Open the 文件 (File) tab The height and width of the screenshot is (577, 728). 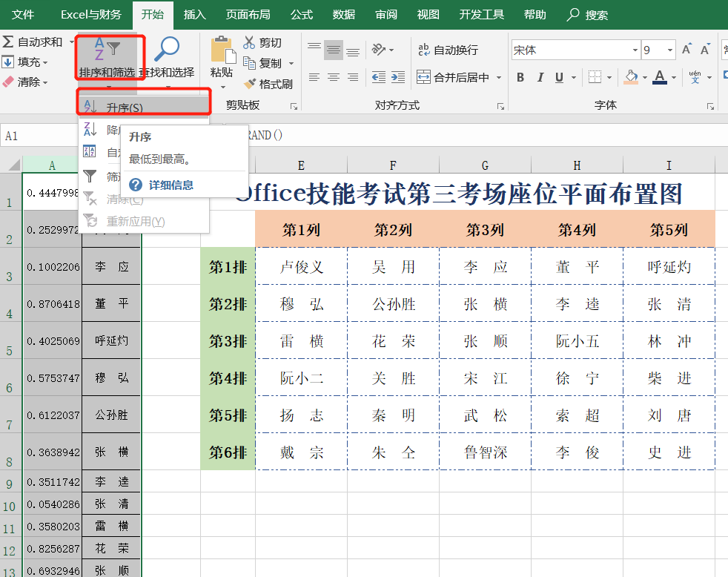click(23, 14)
